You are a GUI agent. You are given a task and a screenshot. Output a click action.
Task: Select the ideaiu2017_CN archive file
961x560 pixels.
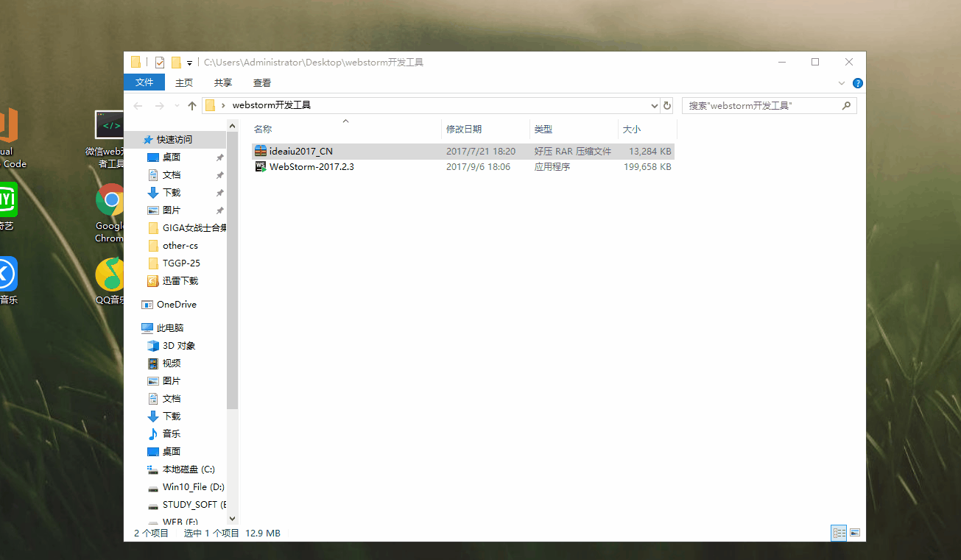[462, 151]
